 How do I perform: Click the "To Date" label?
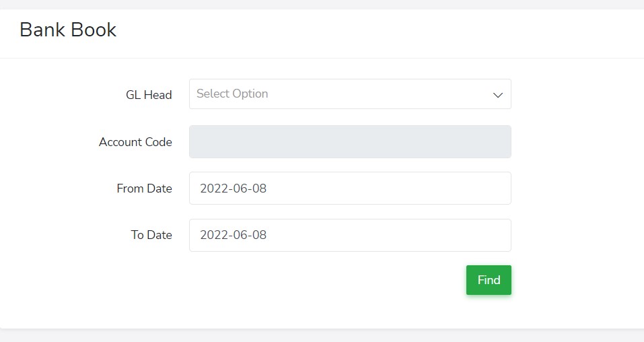pyautogui.click(x=151, y=235)
